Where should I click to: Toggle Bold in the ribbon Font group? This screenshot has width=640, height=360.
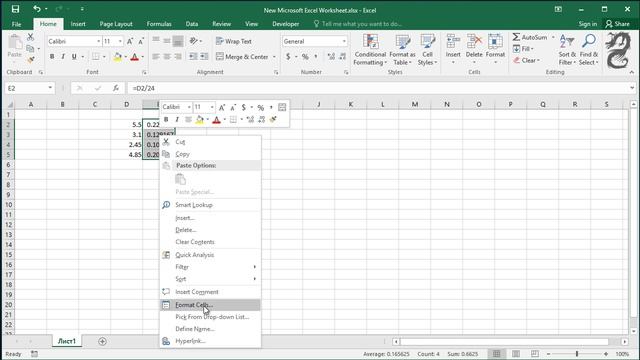(52, 57)
